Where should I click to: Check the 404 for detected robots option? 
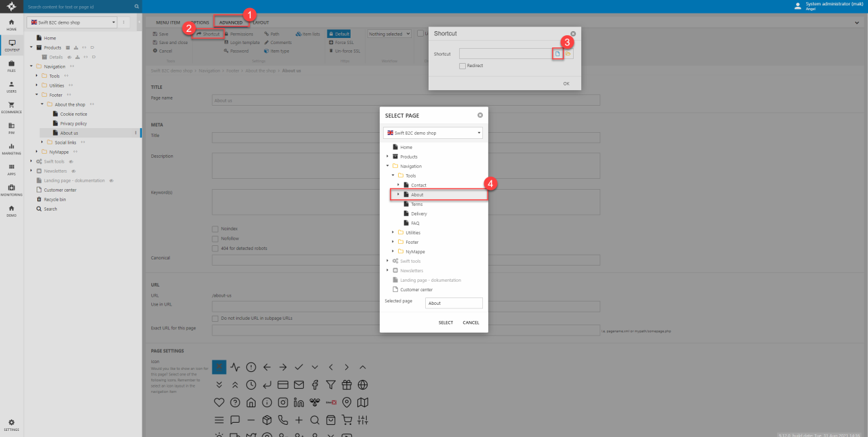215,248
